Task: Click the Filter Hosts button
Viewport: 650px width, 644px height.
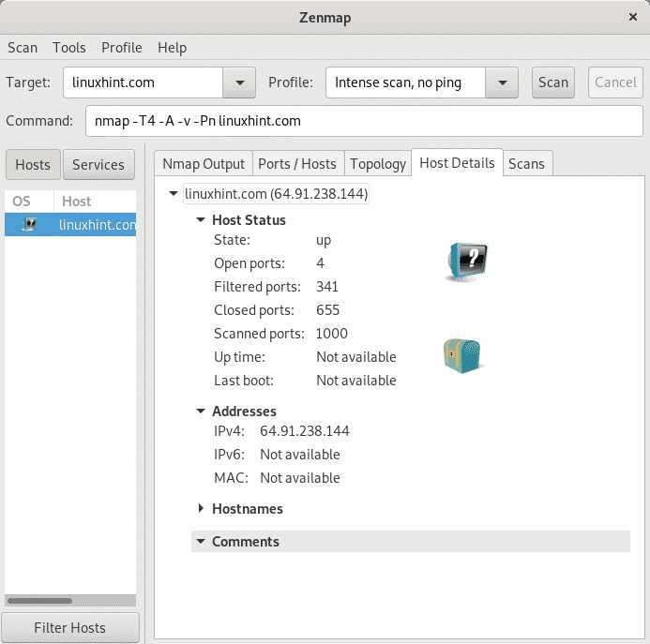Action: tap(70, 627)
